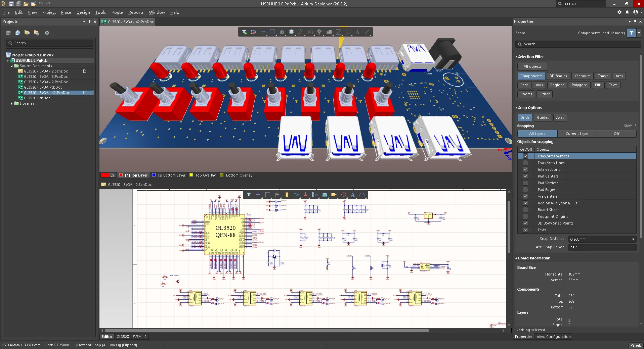Toggle the 3D Body Snap Points checkbox
644x349 pixels.
(525, 223)
